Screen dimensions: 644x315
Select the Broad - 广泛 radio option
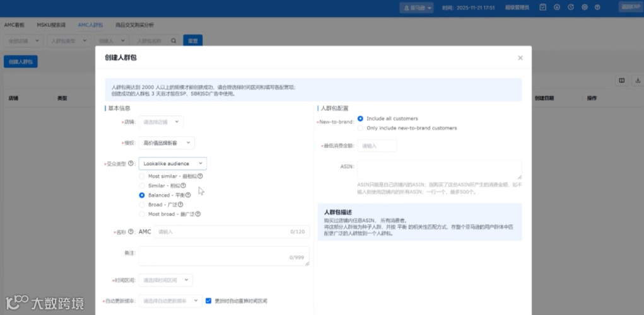point(142,204)
